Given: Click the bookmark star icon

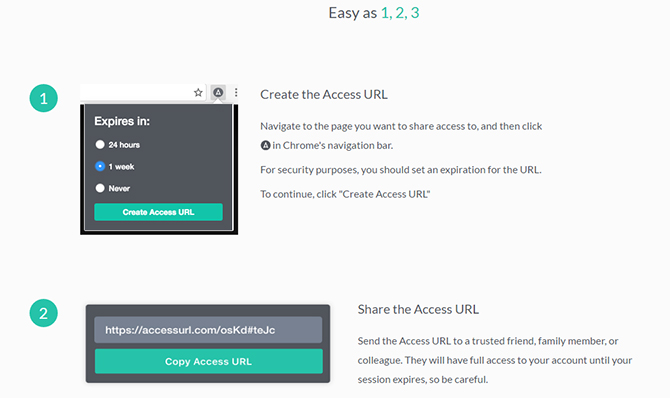Looking at the screenshot, I should [x=198, y=92].
